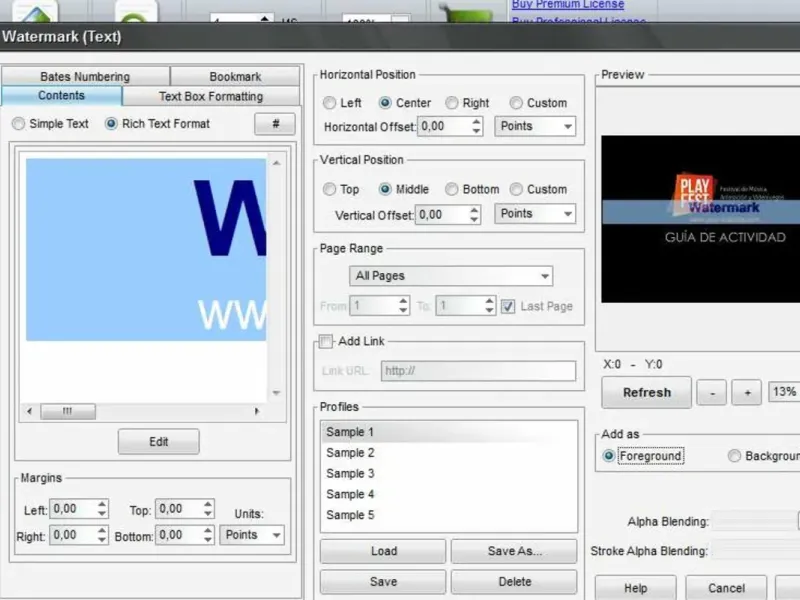Image resolution: width=800 pixels, height=600 pixels.
Task: Click the Link URL input field
Action: click(478, 371)
